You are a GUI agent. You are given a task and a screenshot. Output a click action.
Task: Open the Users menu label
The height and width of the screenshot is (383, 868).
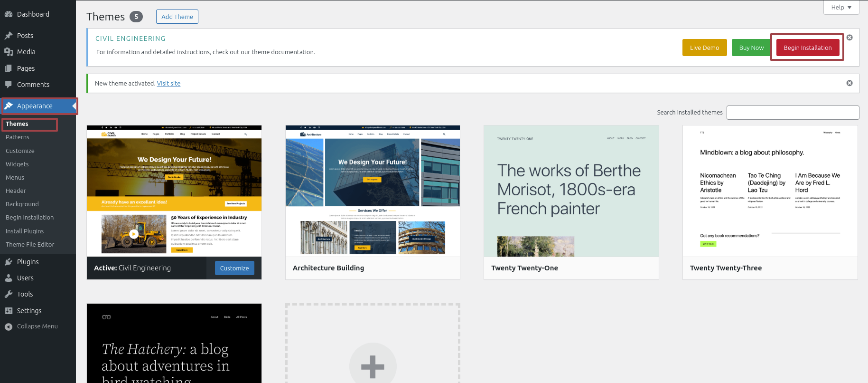click(x=25, y=278)
